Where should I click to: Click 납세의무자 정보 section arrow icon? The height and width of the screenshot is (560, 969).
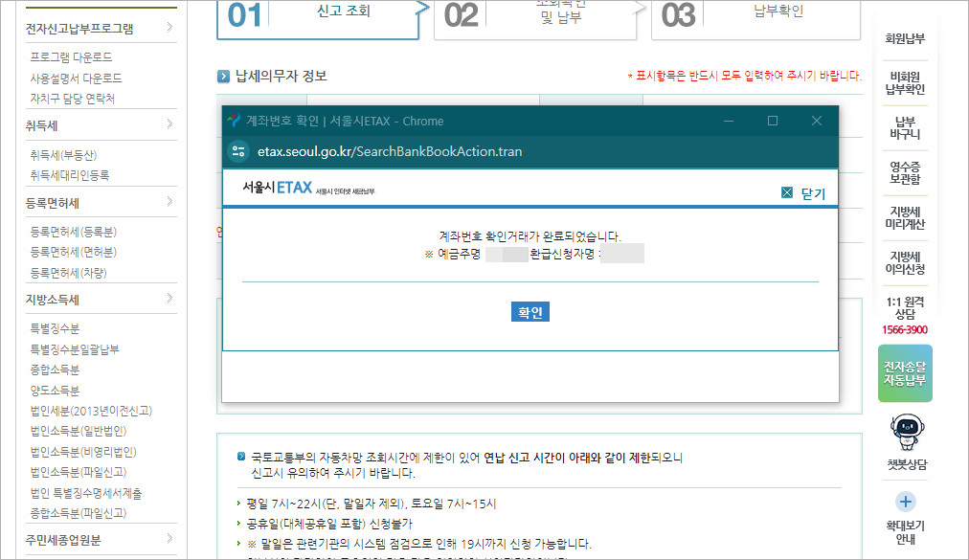point(223,77)
